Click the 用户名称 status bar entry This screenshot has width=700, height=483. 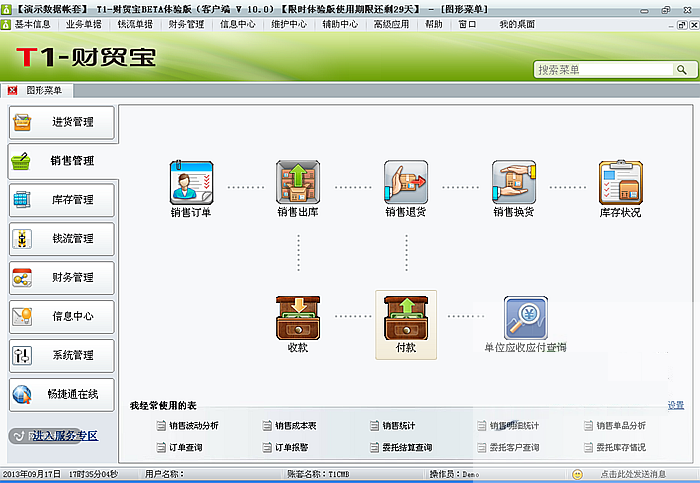click(x=164, y=474)
